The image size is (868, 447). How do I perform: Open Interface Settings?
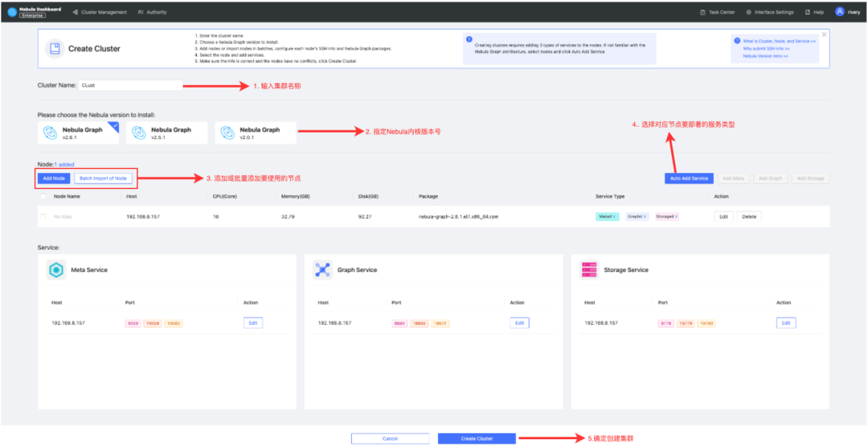click(769, 12)
